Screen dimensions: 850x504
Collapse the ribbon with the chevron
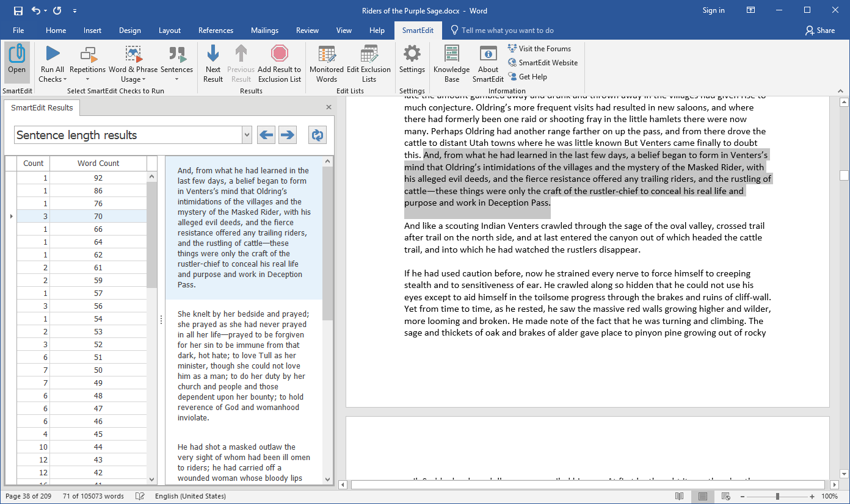point(841,90)
